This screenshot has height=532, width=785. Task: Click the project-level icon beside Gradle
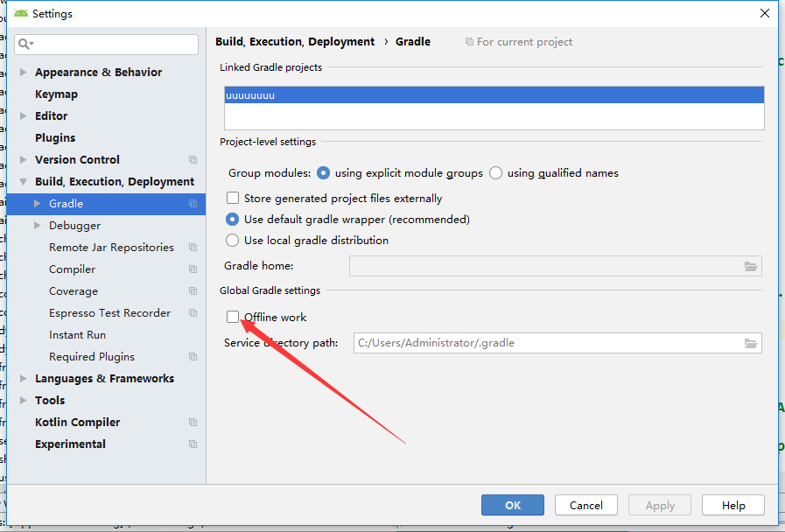193,204
